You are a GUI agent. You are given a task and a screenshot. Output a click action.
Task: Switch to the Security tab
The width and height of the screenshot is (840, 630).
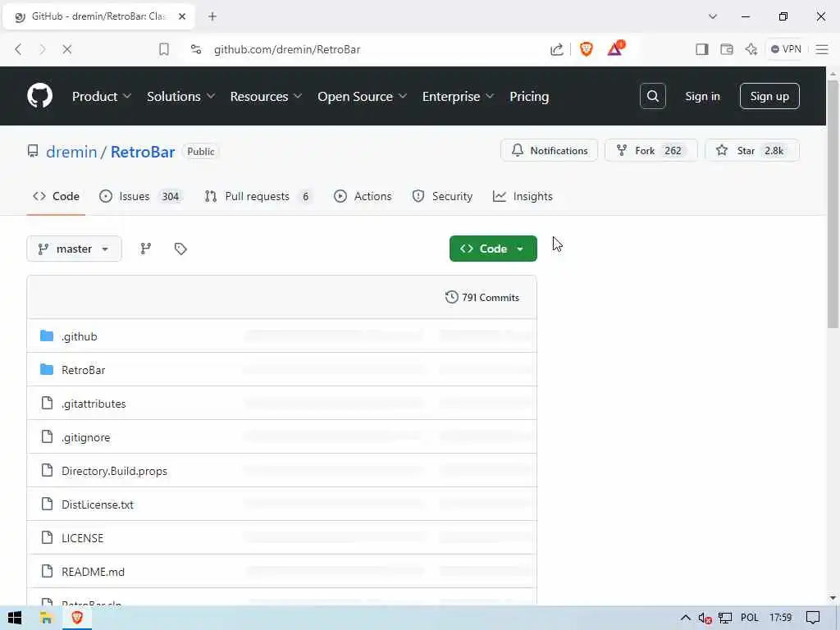click(x=442, y=196)
